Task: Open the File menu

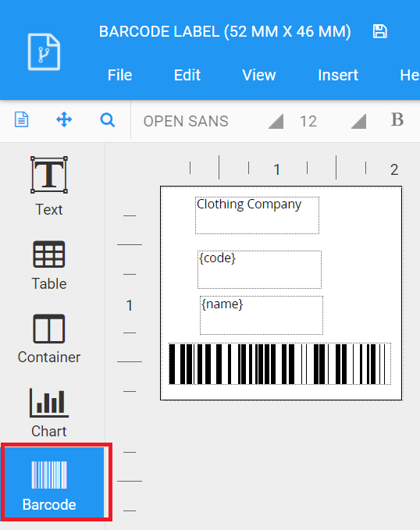Action: pyautogui.click(x=119, y=75)
